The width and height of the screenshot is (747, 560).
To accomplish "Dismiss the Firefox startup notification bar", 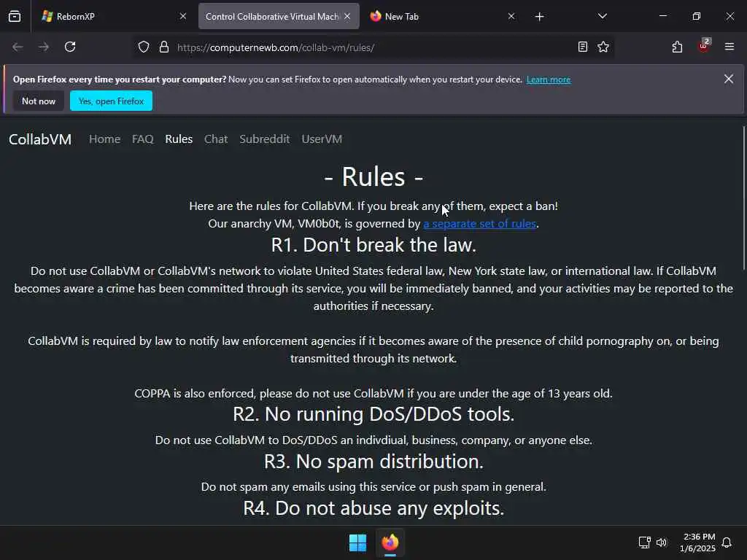I will coord(729,79).
